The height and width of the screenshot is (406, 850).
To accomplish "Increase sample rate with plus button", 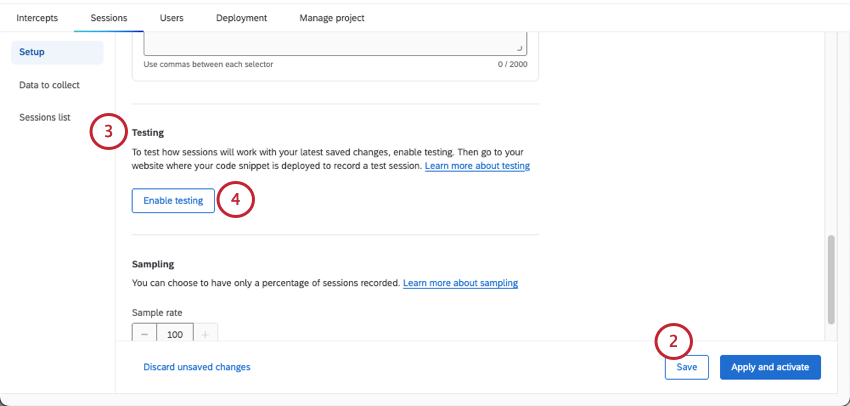I will pos(206,334).
